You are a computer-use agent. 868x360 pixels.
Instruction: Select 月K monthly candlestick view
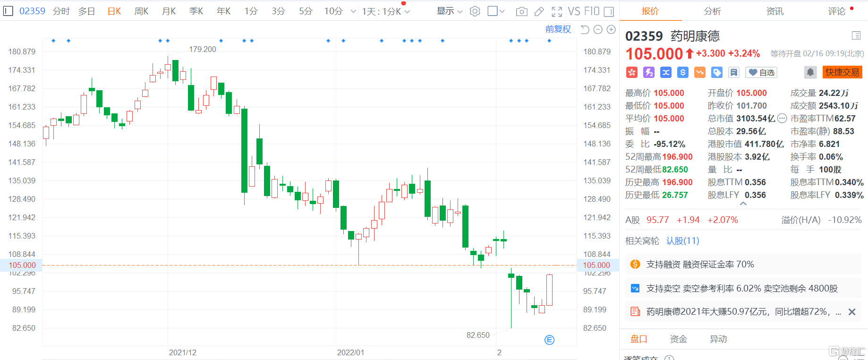(169, 11)
